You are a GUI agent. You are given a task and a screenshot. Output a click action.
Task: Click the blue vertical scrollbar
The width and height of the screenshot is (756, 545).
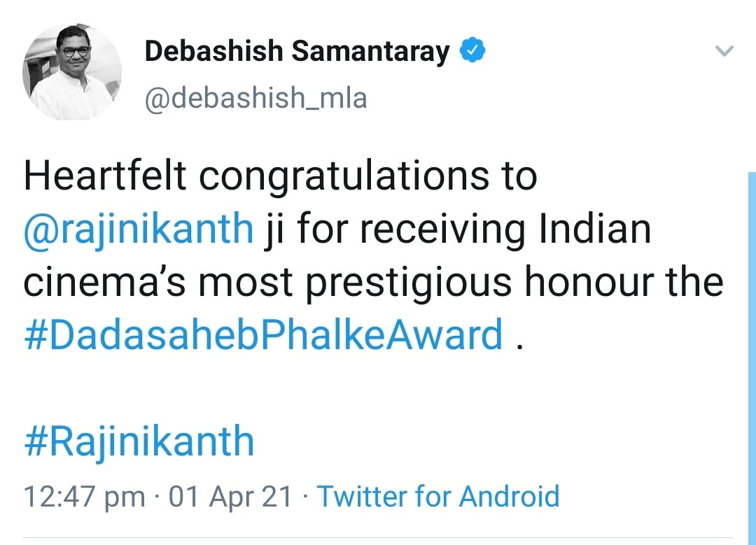pos(751,350)
